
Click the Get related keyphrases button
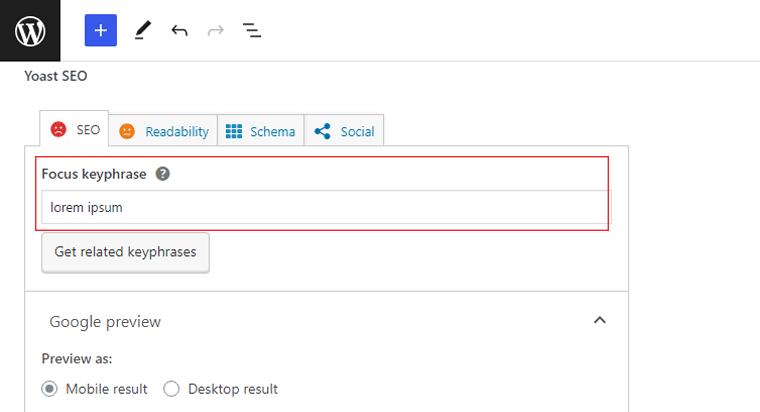[126, 253]
